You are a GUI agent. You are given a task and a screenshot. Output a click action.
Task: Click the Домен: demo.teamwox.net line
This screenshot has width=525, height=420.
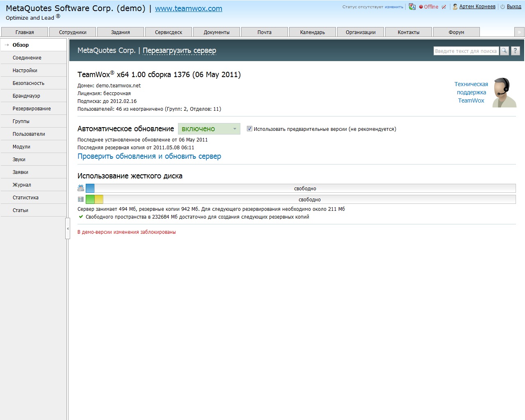click(x=109, y=86)
